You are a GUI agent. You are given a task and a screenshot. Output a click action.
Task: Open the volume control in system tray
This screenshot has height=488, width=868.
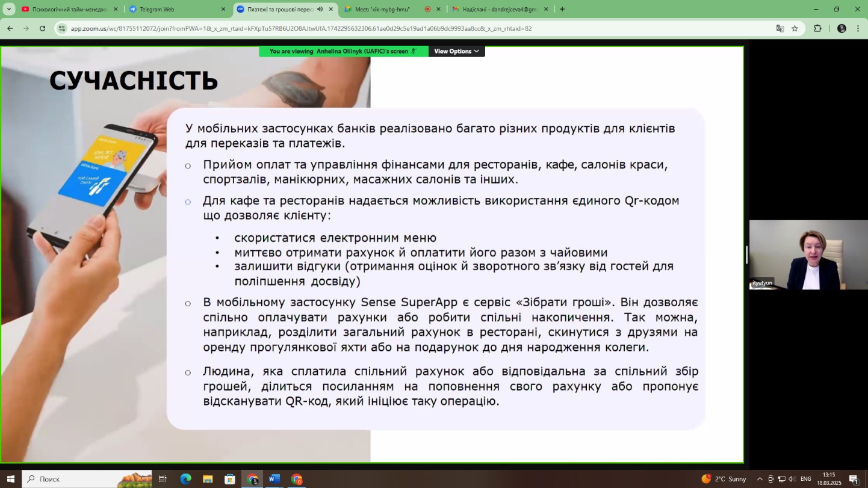[792, 479]
